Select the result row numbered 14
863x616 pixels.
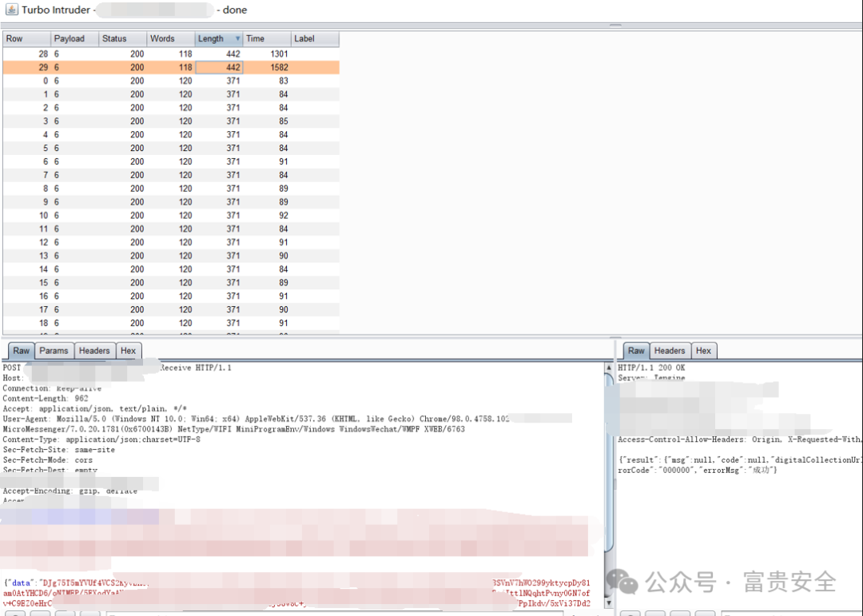tap(171, 269)
